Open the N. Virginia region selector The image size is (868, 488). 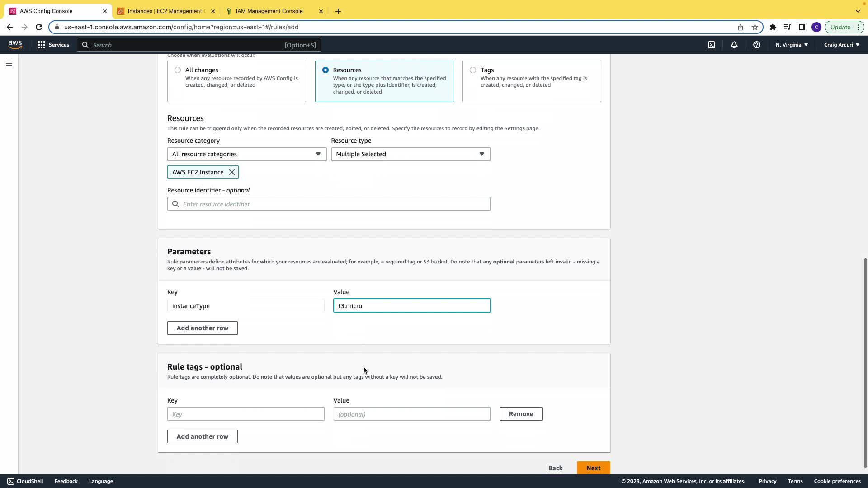[x=792, y=45]
